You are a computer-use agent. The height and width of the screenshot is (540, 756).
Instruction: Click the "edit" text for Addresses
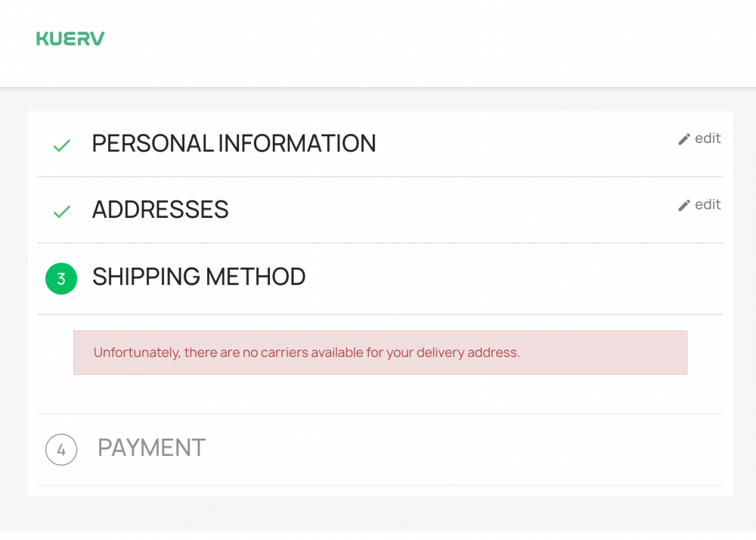[x=708, y=204]
